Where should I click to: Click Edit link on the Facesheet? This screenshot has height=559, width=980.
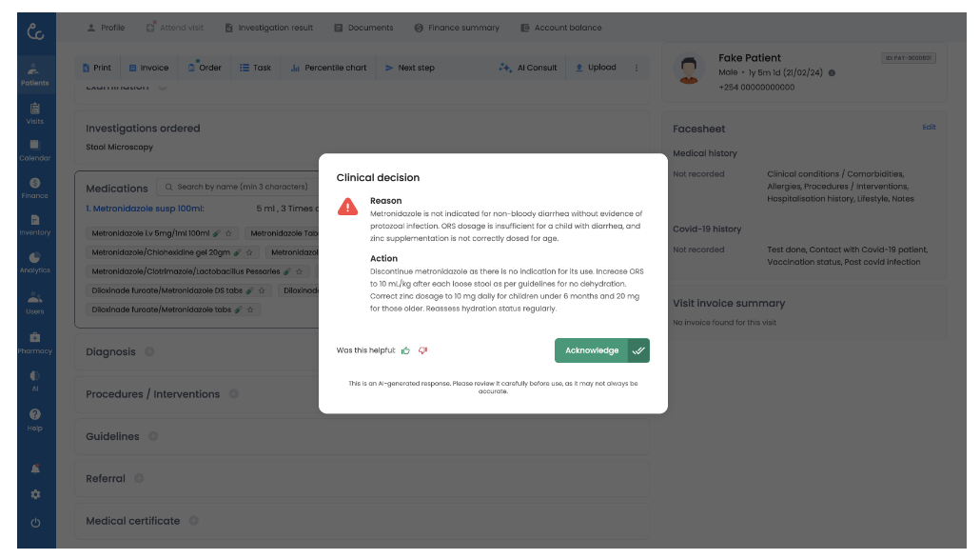(929, 128)
